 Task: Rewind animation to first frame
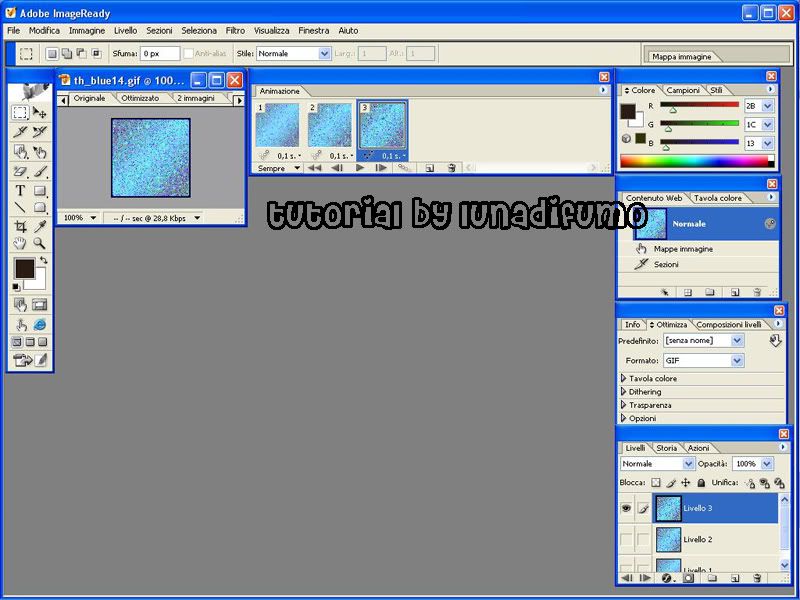coord(314,167)
